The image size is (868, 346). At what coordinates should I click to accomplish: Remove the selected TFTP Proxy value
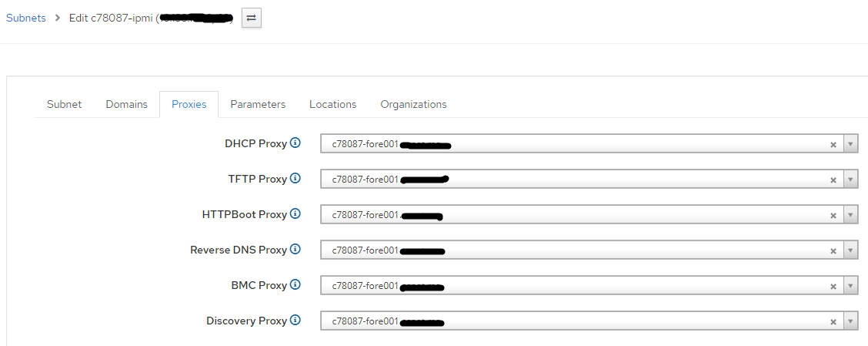(x=833, y=180)
